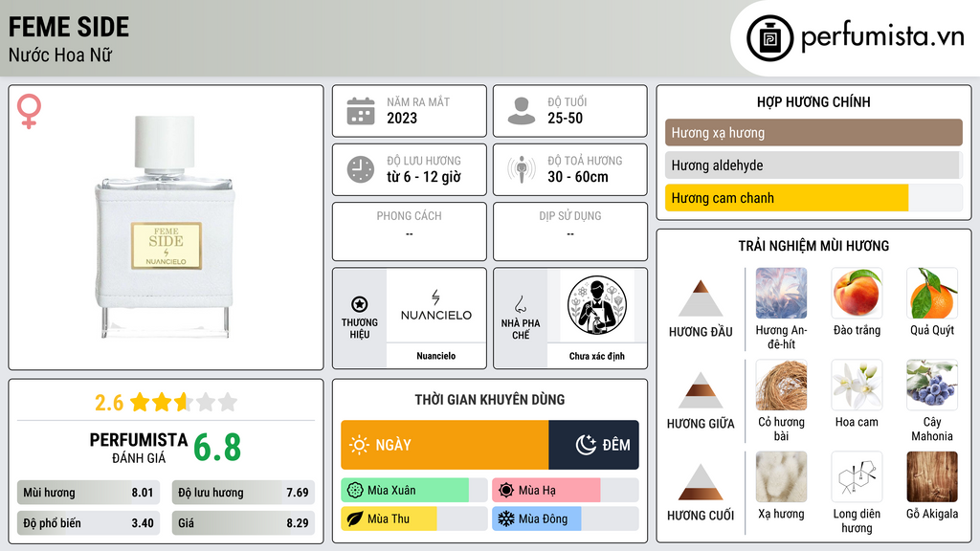Image resolution: width=980 pixels, height=551 pixels.
Task: Click the từ 6 - 12 giờ longevity value
Action: (424, 177)
